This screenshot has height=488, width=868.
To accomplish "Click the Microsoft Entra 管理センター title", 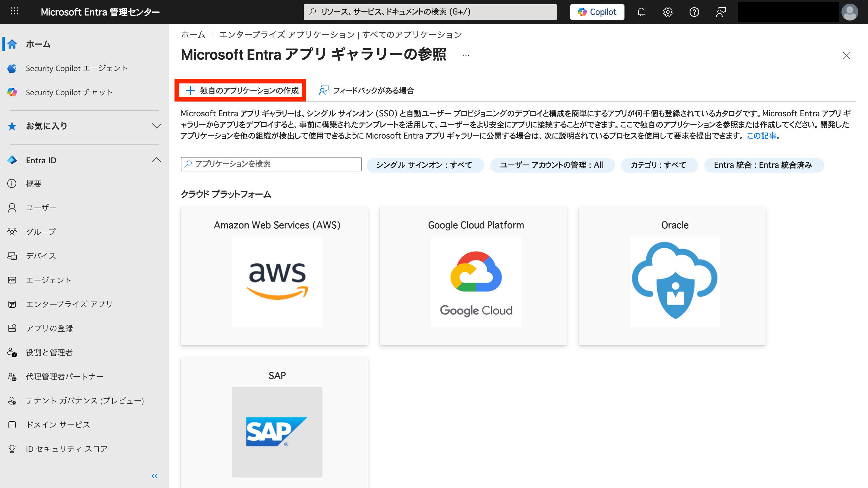I will (100, 12).
